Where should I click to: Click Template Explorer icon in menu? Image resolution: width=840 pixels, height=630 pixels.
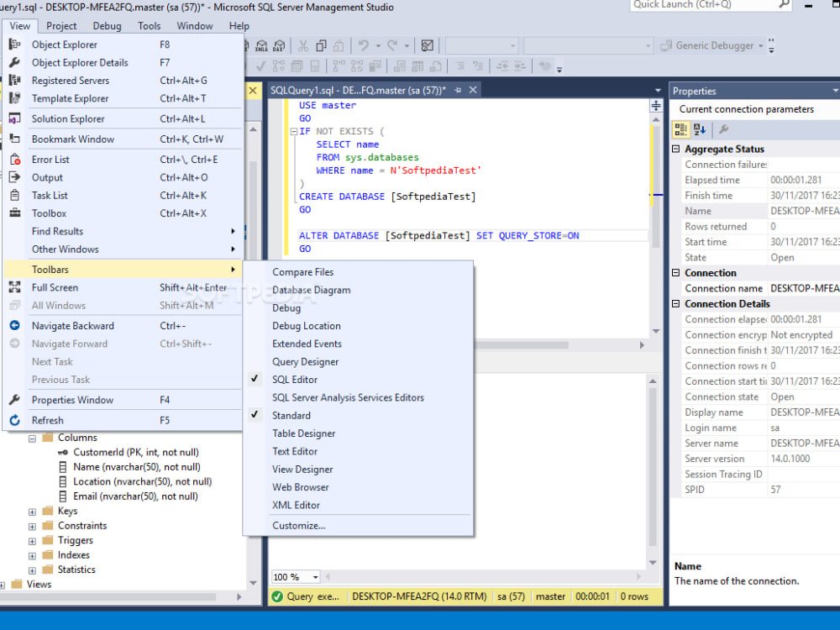point(14,98)
